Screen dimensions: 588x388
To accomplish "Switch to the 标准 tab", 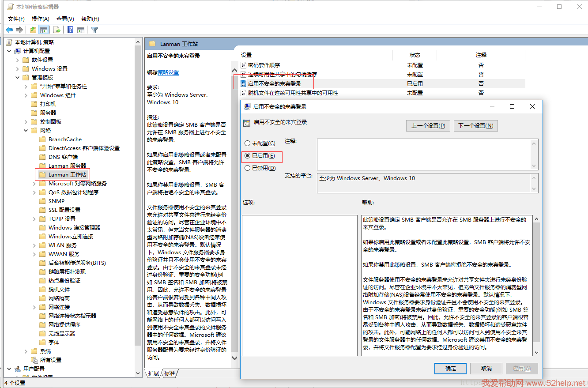I will pyautogui.click(x=170, y=373).
